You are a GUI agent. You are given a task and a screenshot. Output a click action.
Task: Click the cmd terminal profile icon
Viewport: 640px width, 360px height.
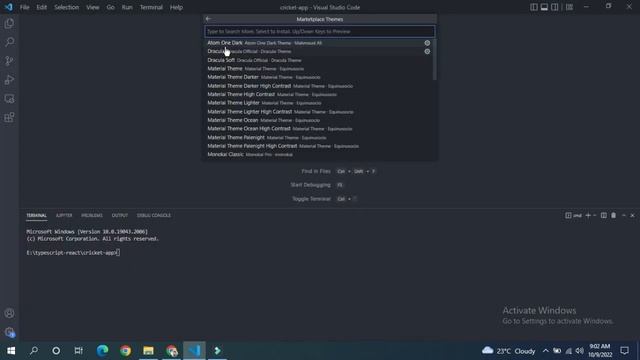[x=568, y=216]
